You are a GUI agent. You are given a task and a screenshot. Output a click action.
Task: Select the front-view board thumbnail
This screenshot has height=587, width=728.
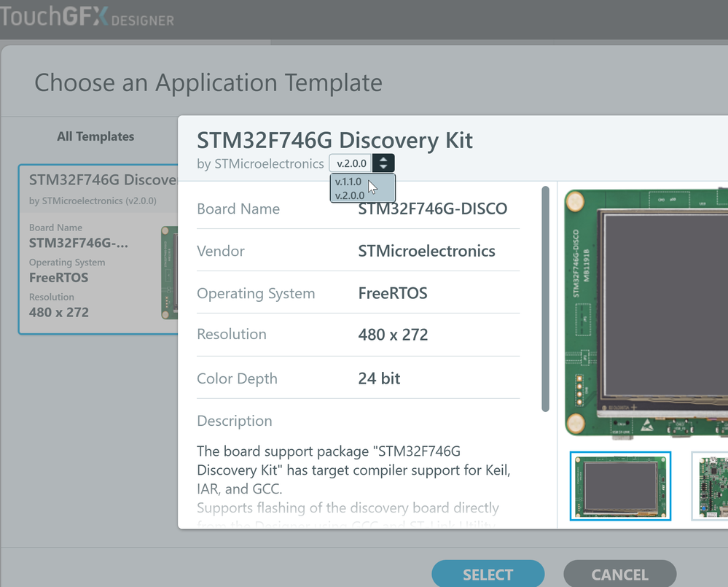click(620, 486)
